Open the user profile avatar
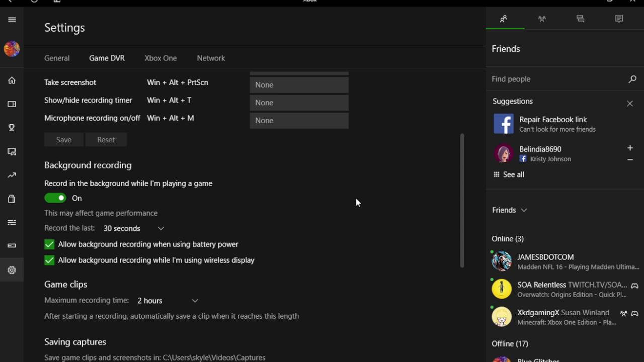Screen dimensions: 644x362 click(12, 49)
